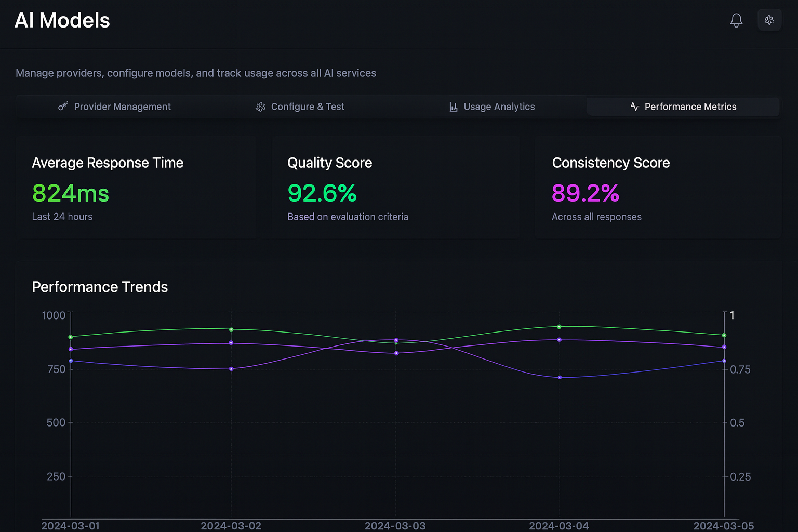Click the sparkle icon button beside the bell

(x=769, y=20)
